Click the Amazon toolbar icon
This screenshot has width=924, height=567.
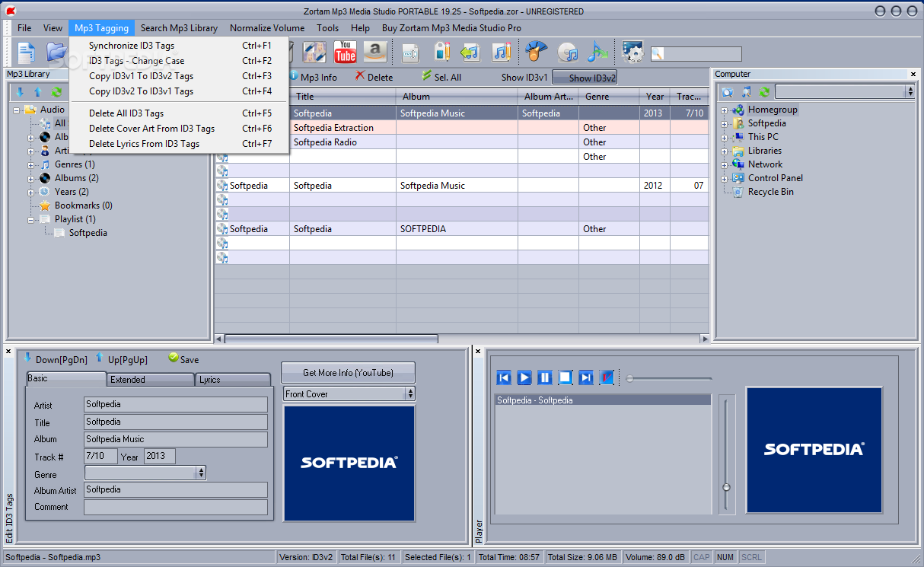374,52
